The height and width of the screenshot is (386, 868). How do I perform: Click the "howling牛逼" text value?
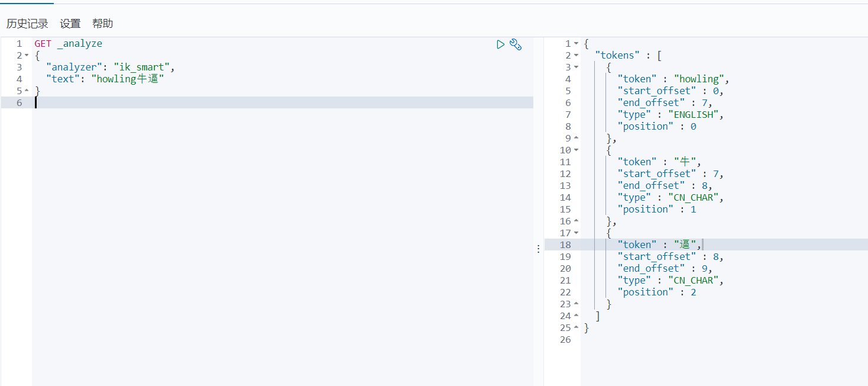(127, 79)
